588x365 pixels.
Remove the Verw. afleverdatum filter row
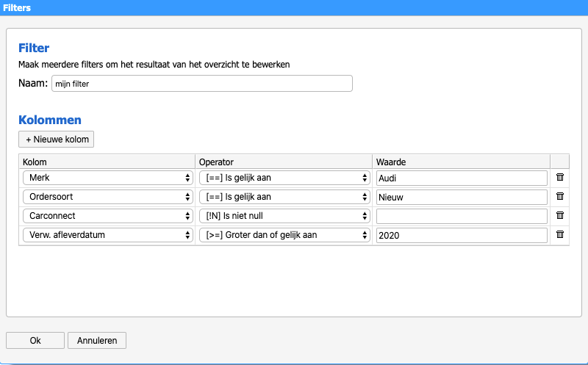[560, 234]
